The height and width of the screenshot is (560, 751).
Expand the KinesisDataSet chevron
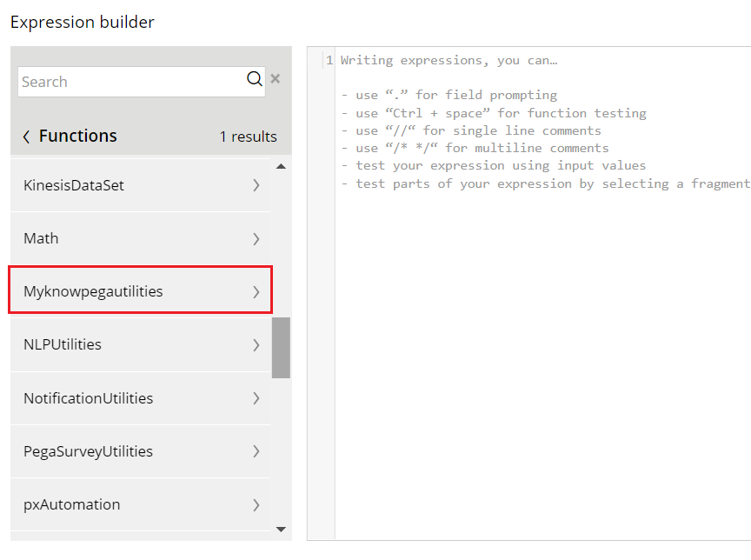tap(256, 185)
